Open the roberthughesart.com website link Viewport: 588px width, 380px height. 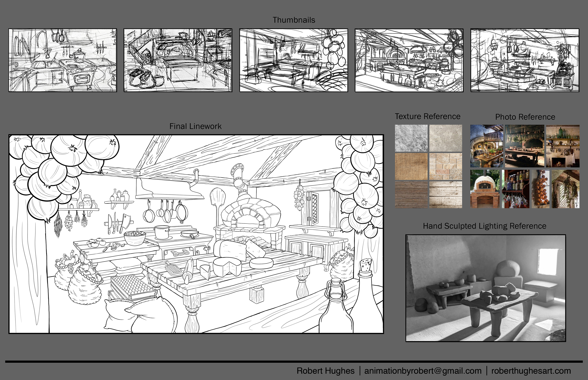pyautogui.click(x=531, y=371)
